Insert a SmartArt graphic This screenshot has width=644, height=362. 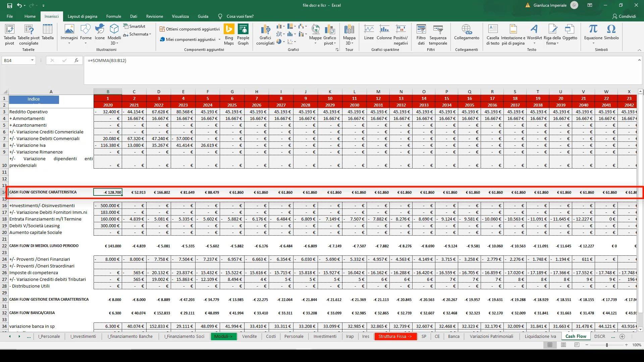[x=134, y=26]
